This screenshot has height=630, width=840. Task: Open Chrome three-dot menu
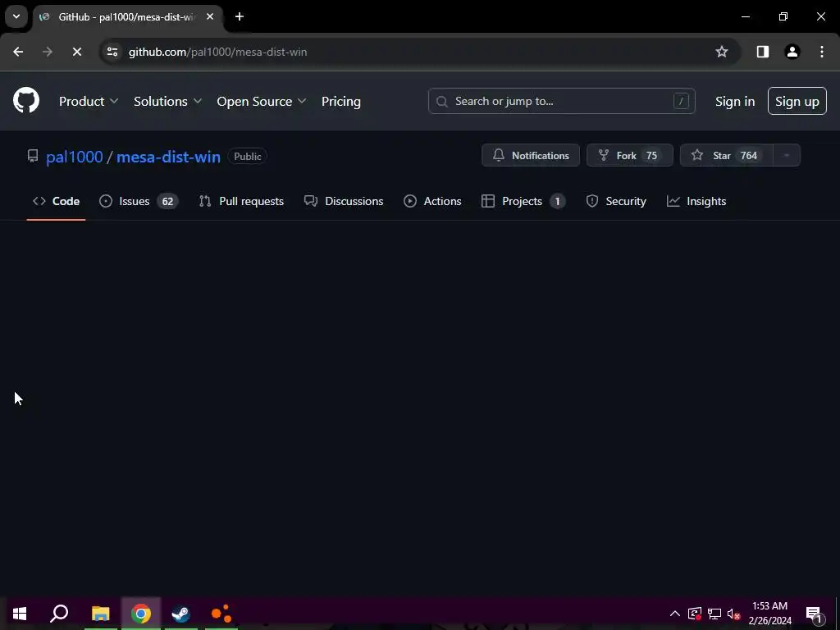pyautogui.click(x=822, y=52)
